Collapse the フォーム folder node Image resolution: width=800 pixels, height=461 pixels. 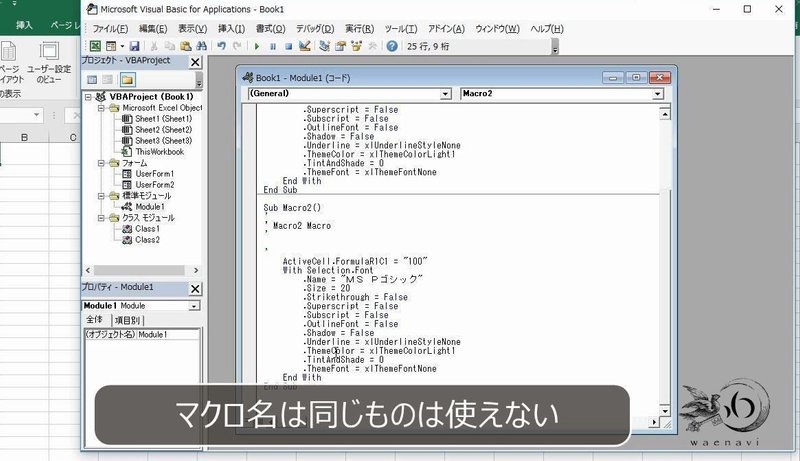click(x=102, y=163)
